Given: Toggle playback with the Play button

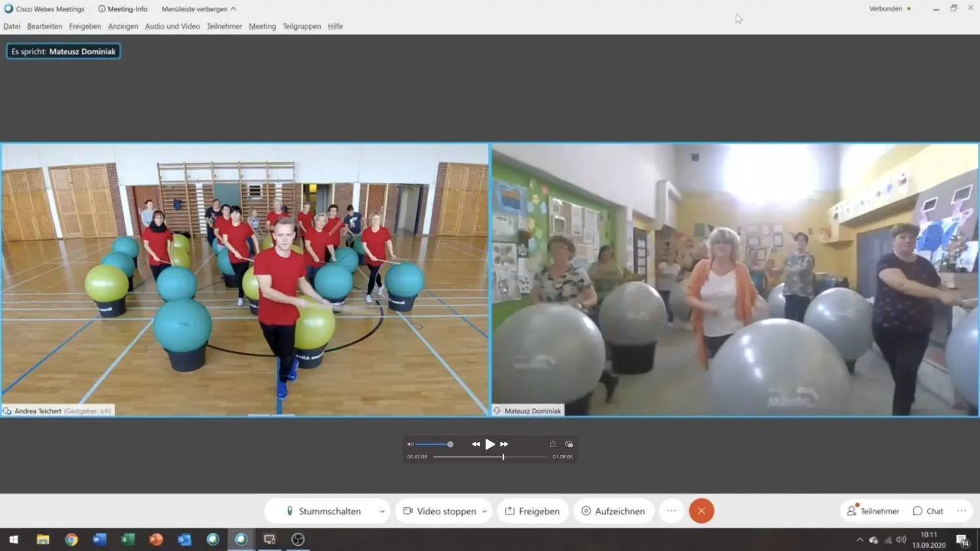Looking at the screenshot, I should coord(489,444).
